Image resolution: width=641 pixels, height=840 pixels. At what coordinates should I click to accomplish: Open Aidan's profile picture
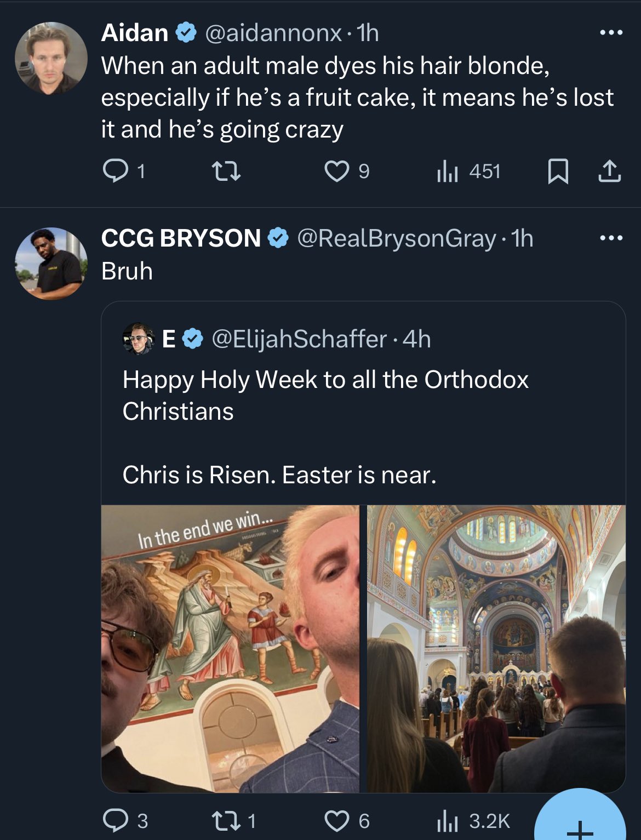pyautogui.click(x=51, y=58)
